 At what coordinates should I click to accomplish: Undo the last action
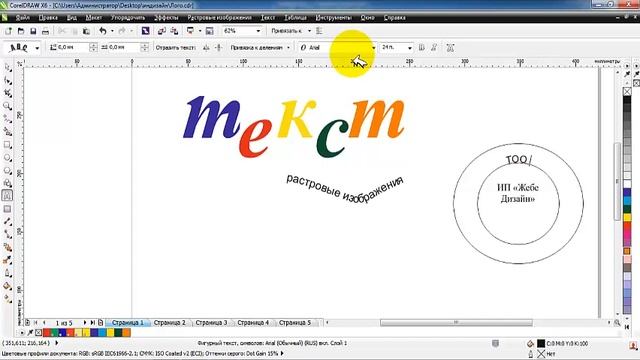click(x=103, y=31)
